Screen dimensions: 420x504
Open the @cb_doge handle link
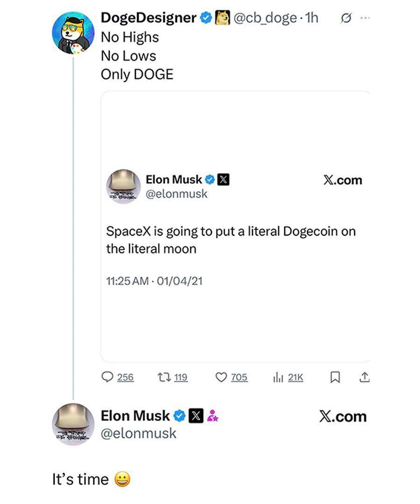coord(264,18)
